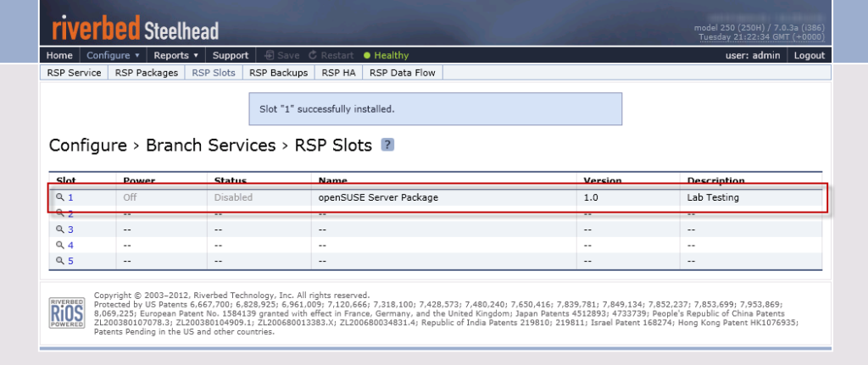Screen dimensions: 868x365
Task: Open the RSP HA tab
Action: pos(339,73)
